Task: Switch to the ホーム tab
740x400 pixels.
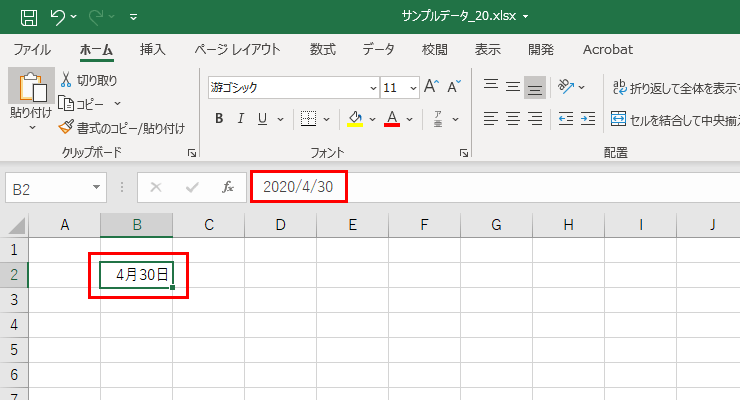Action: pos(96,49)
